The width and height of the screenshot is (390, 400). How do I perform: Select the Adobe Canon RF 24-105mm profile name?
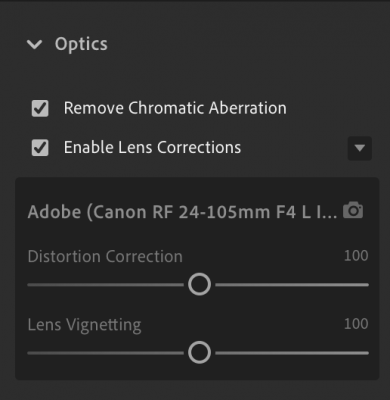[182, 212]
